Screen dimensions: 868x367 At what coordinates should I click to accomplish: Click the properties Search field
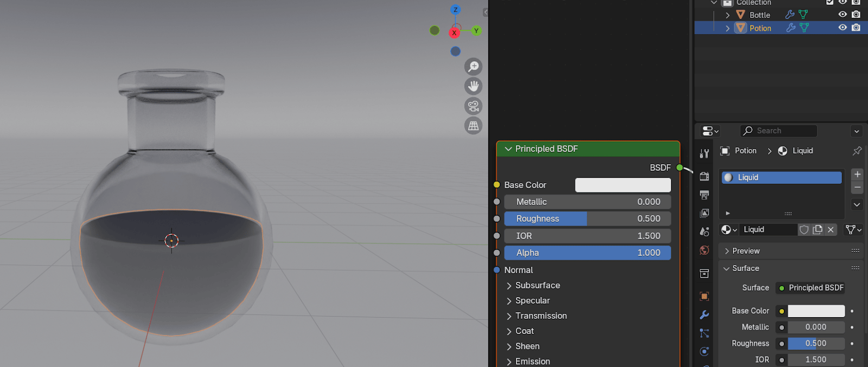(778, 131)
